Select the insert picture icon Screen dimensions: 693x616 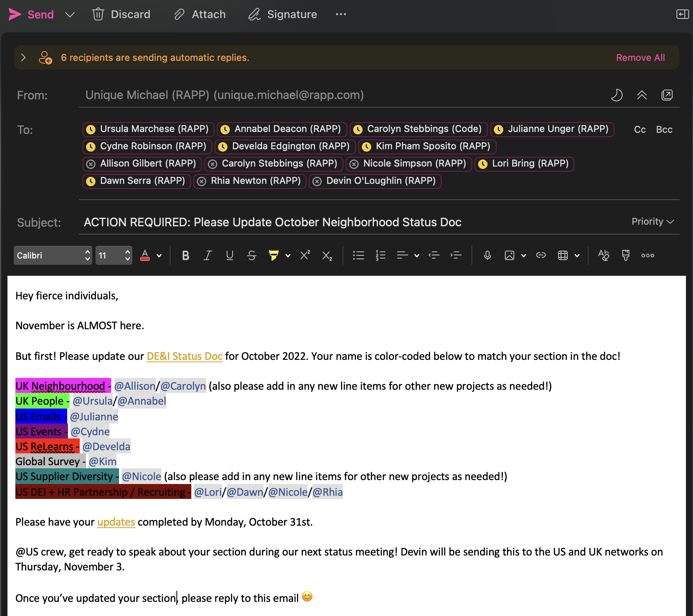(x=510, y=255)
